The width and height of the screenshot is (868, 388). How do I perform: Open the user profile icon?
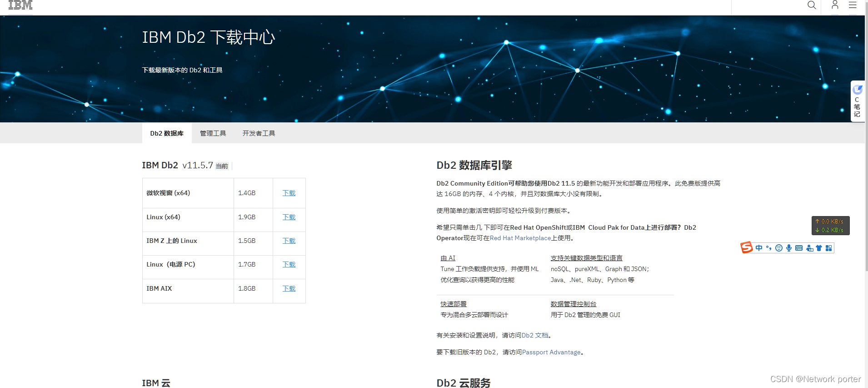click(x=835, y=5)
